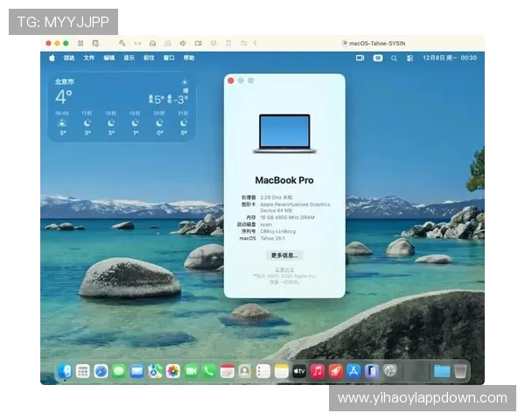Open the Photos app in the Dock

(x=173, y=371)
